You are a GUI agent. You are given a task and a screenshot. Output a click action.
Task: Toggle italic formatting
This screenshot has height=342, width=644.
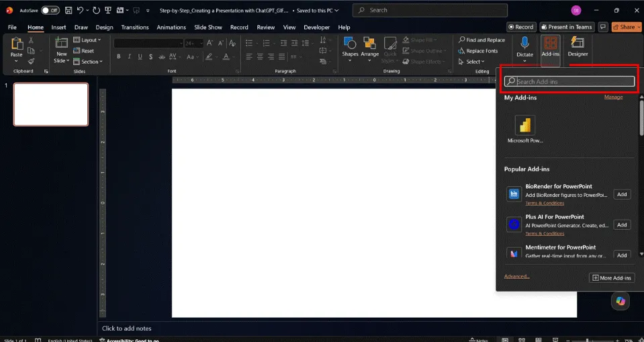click(130, 56)
